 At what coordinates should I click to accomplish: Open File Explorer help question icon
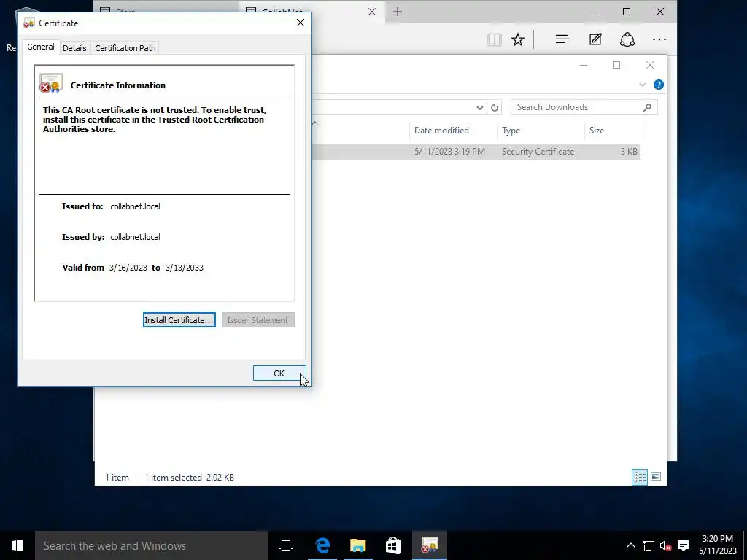pyautogui.click(x=659, y=85)
